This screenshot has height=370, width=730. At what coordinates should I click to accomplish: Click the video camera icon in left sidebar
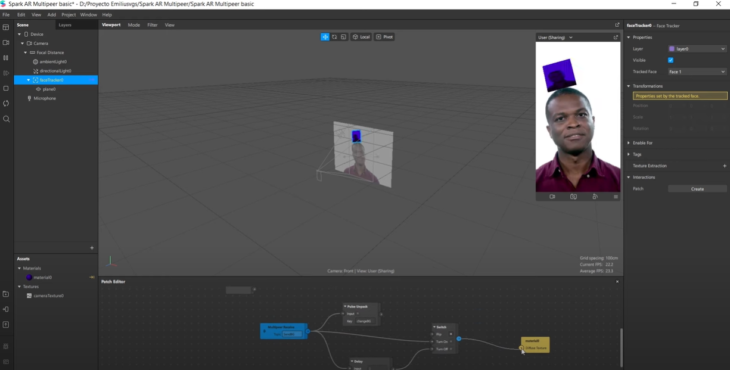tap(6, 42)
